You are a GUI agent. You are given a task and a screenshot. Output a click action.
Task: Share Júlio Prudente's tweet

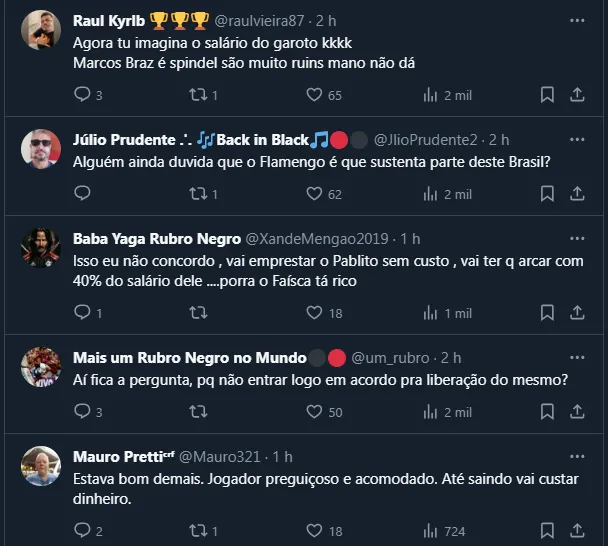577,194
